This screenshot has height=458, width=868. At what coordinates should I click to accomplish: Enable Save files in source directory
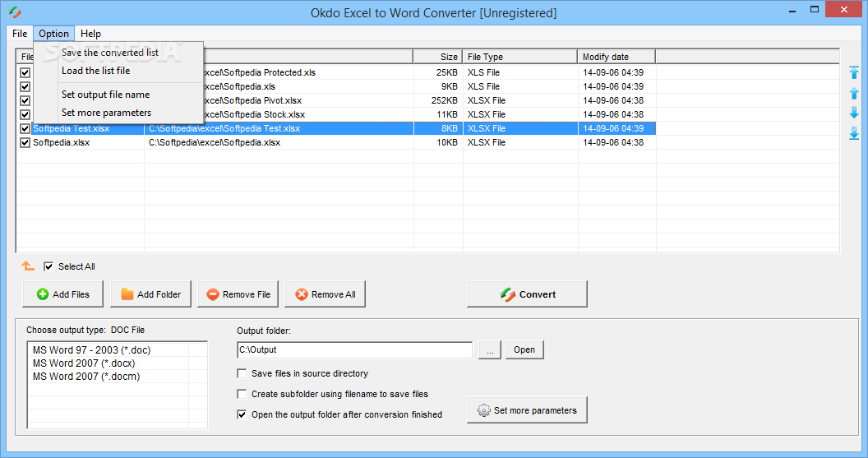pyautogui.click(x=242, y=373)
